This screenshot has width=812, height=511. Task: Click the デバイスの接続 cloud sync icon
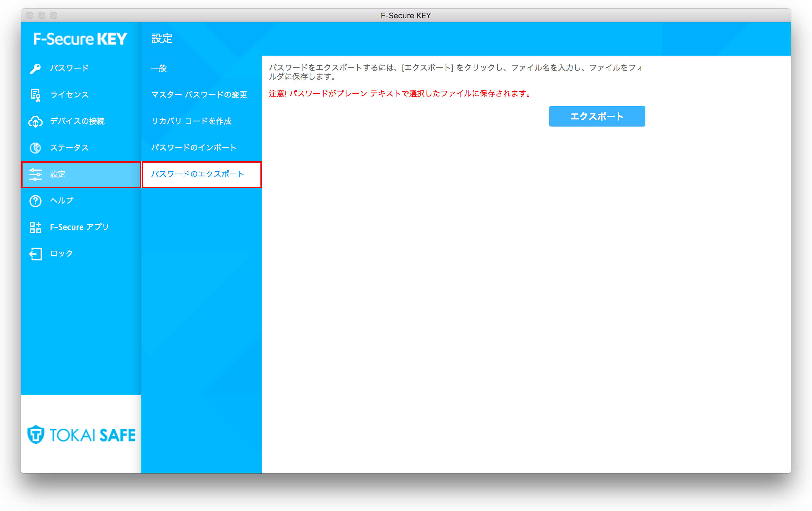[x=35, y=121]
